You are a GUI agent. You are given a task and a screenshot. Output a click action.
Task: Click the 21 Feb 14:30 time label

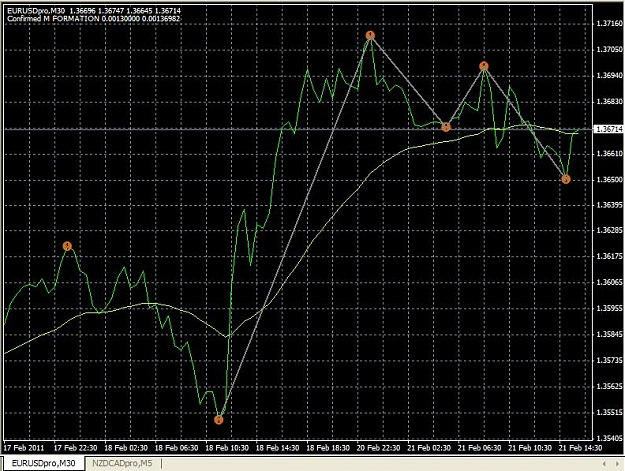[x=580, y=448]
